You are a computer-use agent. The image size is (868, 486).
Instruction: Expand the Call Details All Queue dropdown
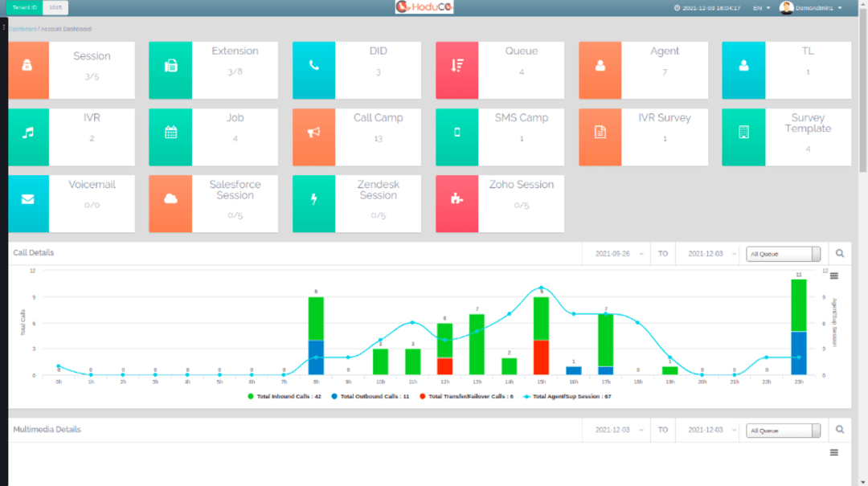click(783, 254)
